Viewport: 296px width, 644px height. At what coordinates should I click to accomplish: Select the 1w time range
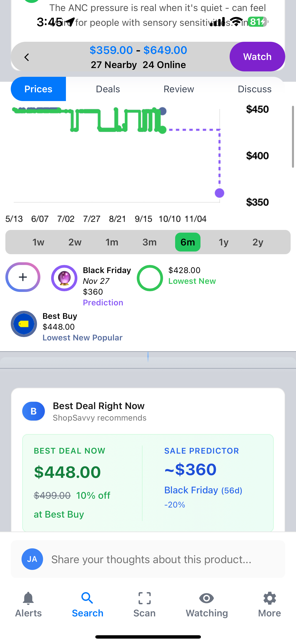pyautogui.click(x=38, y=242)
